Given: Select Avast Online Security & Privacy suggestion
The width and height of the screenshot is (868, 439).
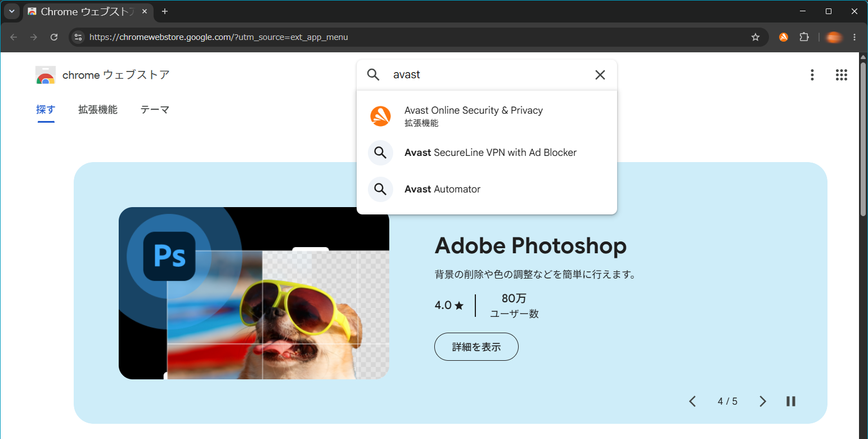Looking at the screenshot, I should [487, 116].
